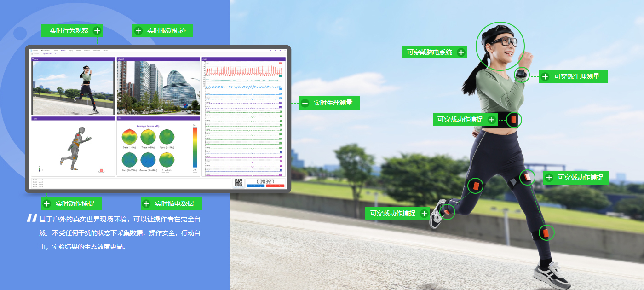The image size is (644, 290).
Task: Open the Statistics tab in the software window
Action: [x=106, y=50]
